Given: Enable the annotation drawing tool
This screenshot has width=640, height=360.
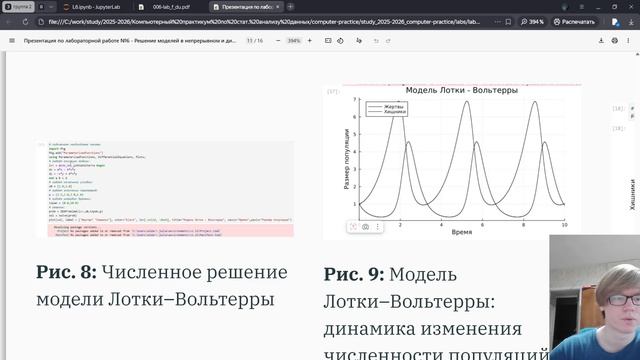Looking at the screenshot, I should (x=359, y=41).
